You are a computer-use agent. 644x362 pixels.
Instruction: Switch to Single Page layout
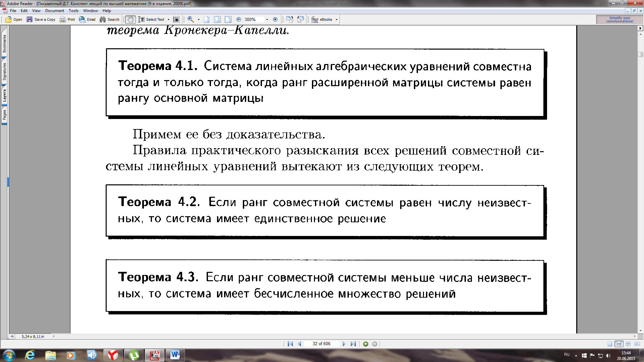click(x=610, y=344)
